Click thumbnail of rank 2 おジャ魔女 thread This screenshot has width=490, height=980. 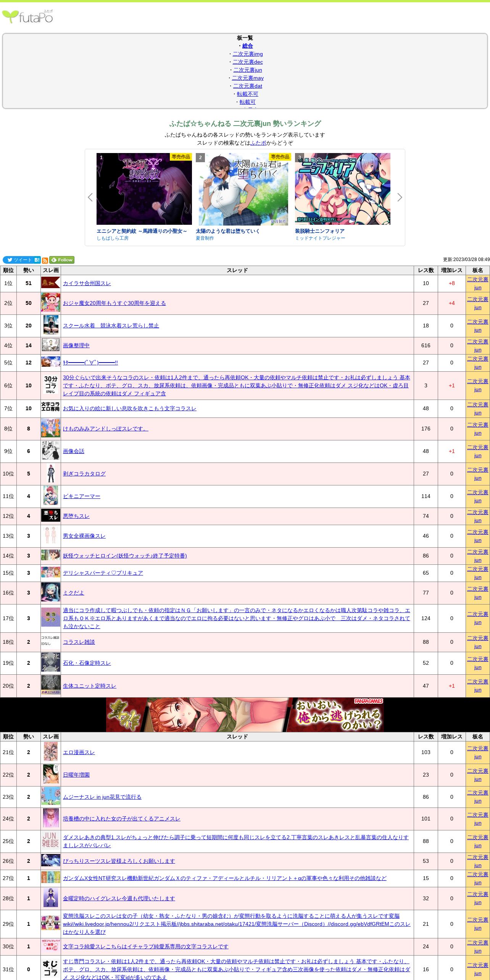(51, 303)
